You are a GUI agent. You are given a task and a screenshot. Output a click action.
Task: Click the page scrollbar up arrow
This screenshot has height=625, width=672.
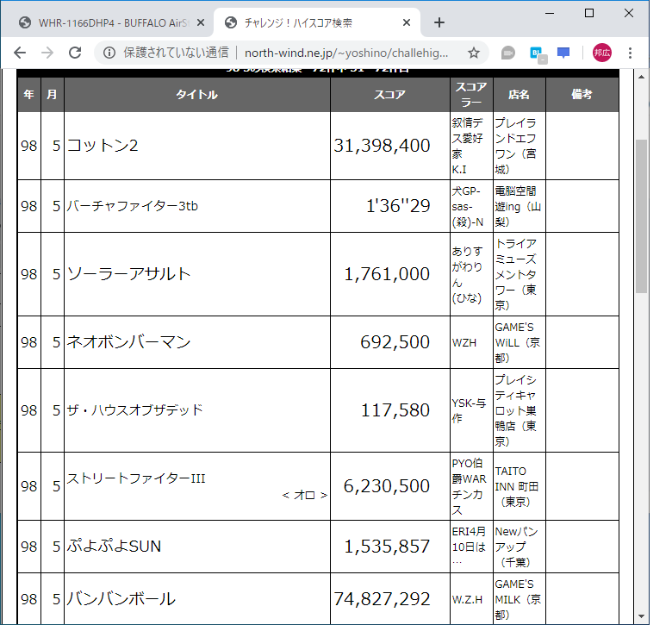tap(641, 77)
